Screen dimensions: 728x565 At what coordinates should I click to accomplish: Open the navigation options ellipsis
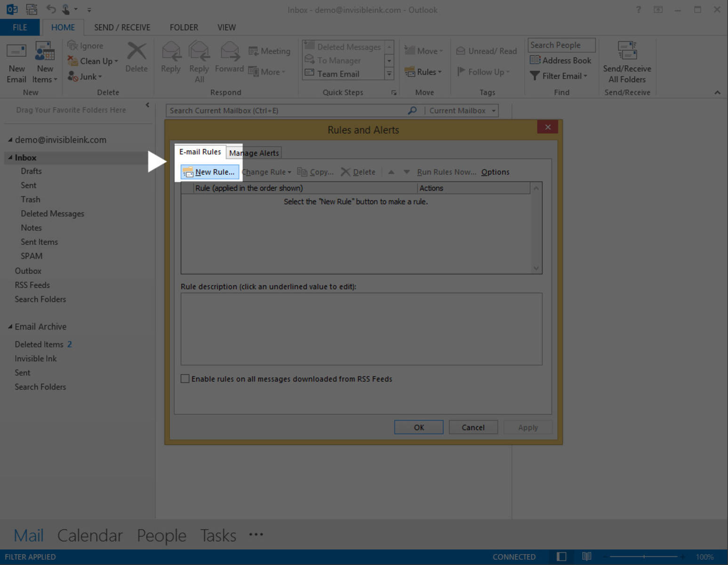(256, 534)
